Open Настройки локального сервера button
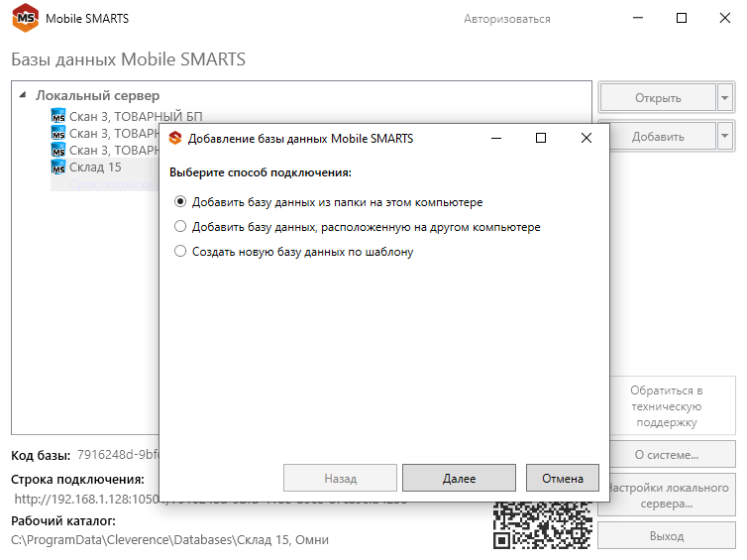The width and height of the screenshot is (747, 560). point(667,496)
